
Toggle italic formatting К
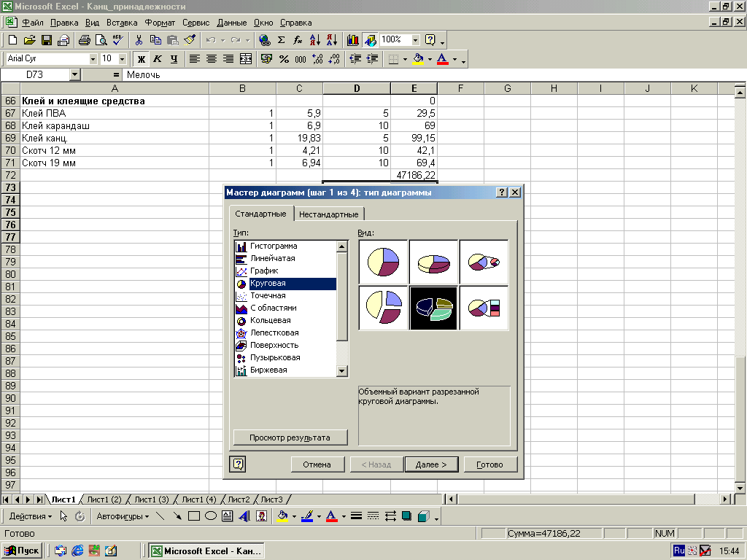point(158,59)
